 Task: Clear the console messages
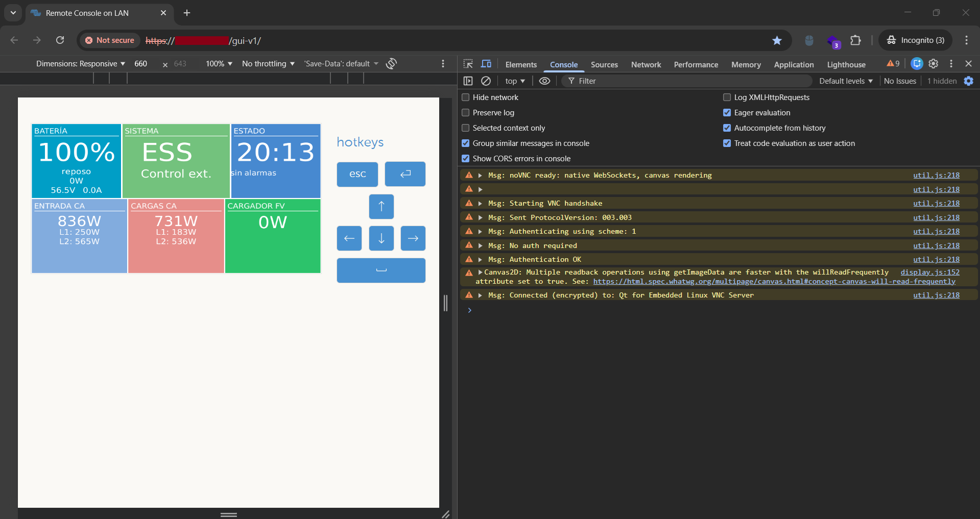coord(486,81)
